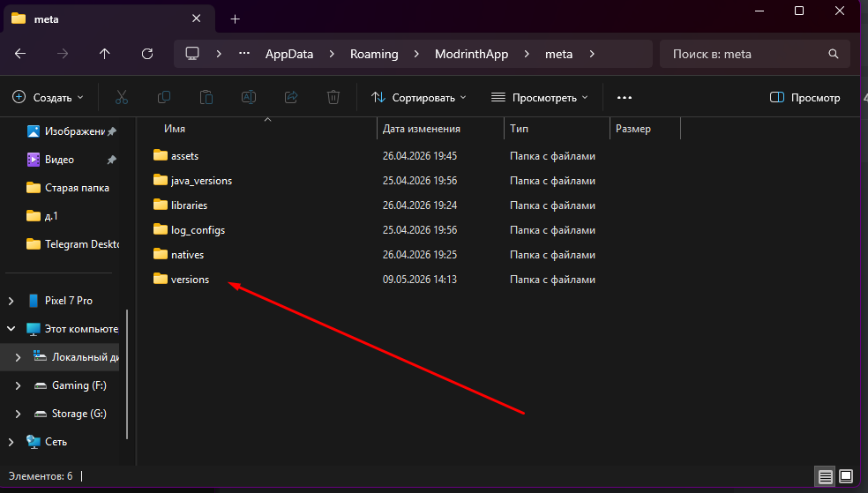This screenshot has height=493, width=868.
Task: Close the meta tab
Action: pyautogui.click(x=196, y=19)
